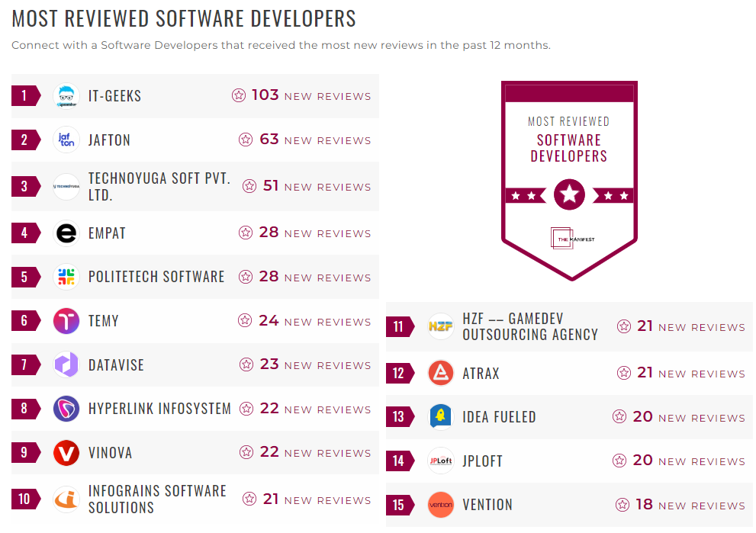Screen dimensions: 756x533
Task: Open the Idea Fueled bell logo
Action: 440,416
